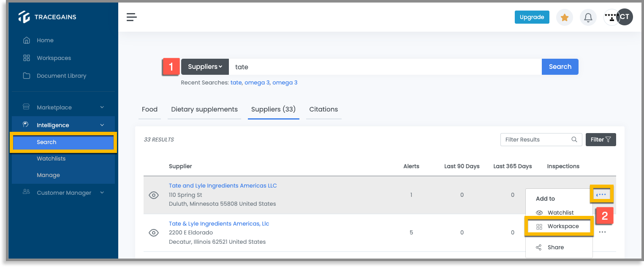Click the Alerts column header
This screenshot has height=267, width=644.
411,166
